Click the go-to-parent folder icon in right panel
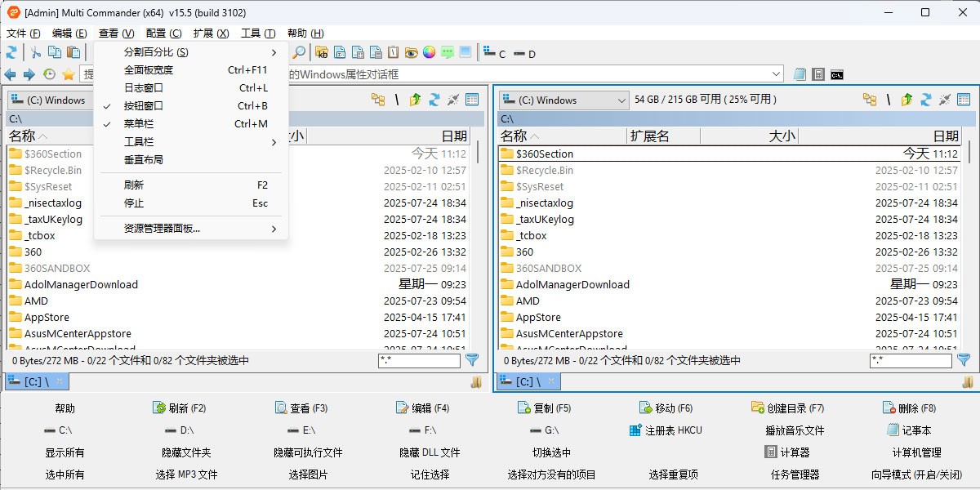The height and width of the screenshot is (490, 980). pos(906,100)
